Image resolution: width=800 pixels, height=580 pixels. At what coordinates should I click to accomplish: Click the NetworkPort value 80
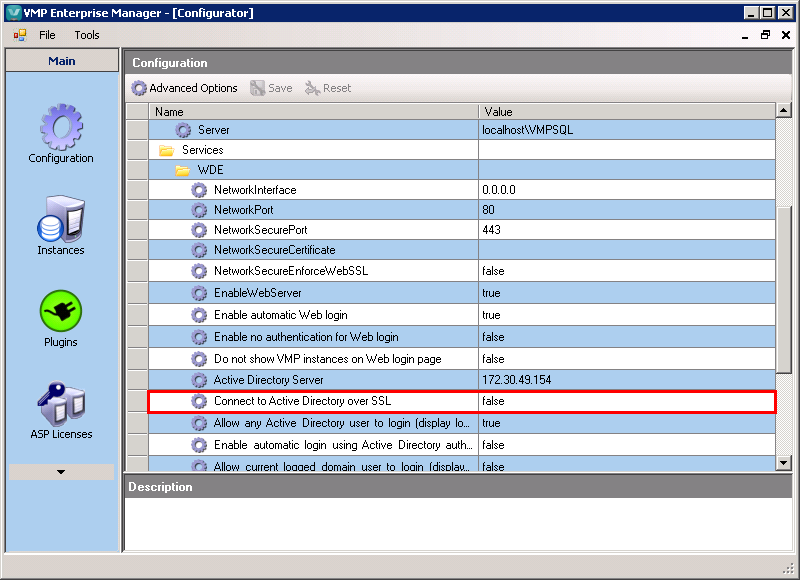pos(488,210)
